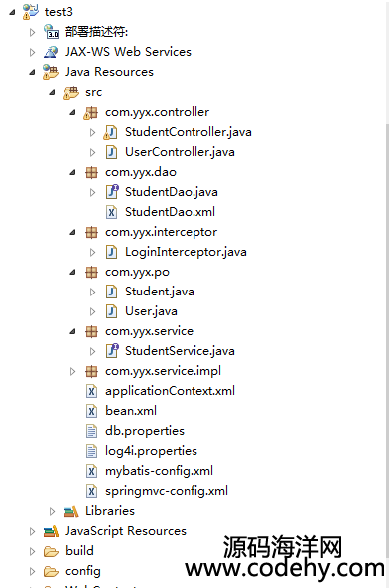Image resolution: width=389 pixels, height=588 pixels.
Task: Collapse the src folder node
Action: pos(52,92)
